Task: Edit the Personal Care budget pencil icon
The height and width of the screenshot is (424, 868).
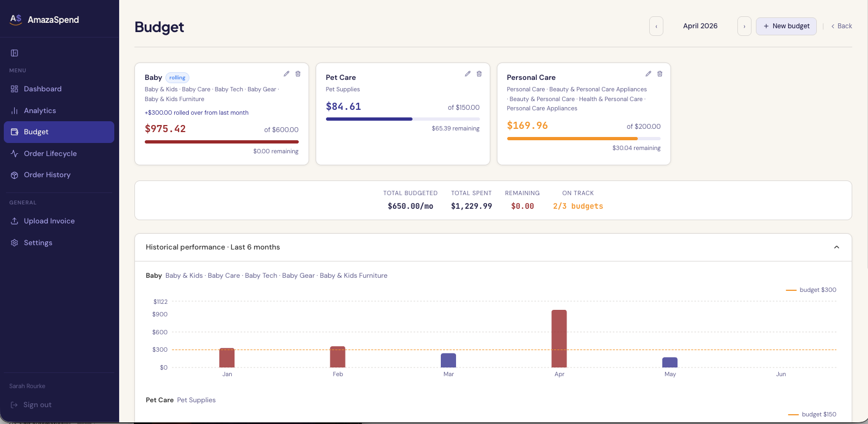Action: (648, 74)
